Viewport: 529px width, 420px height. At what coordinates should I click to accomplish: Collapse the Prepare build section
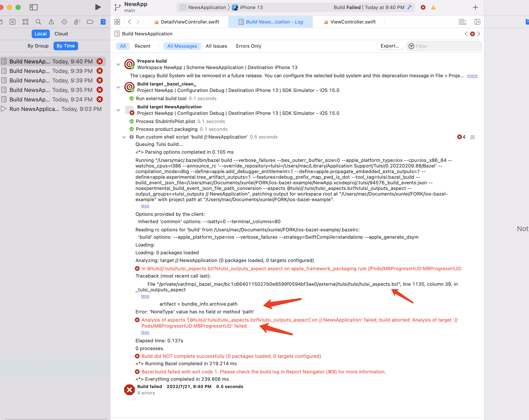pyautogui.click(x=118, y=64)
